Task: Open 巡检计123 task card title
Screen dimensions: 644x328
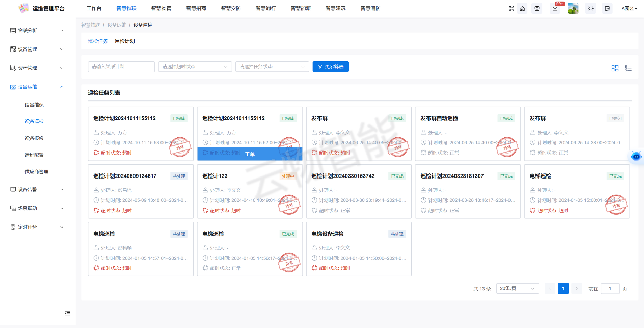Action: pyautogui.click(x=215, y=176)
